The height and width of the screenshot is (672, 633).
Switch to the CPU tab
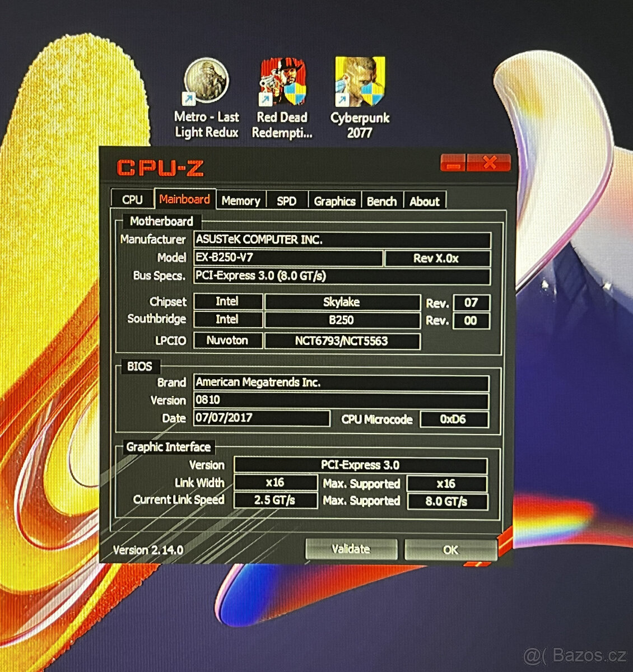pyautogui.click(x=132, y=199)
